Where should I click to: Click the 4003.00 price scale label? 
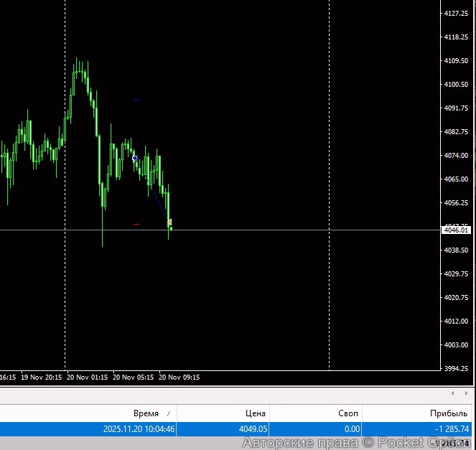click(x=456, y=344)
